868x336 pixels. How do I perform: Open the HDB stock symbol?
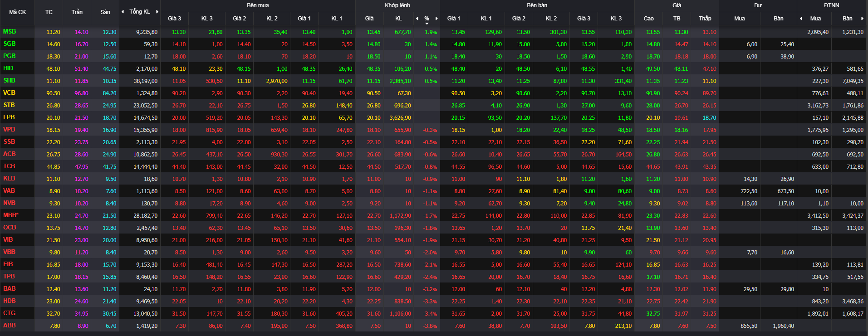click(10, 301)
